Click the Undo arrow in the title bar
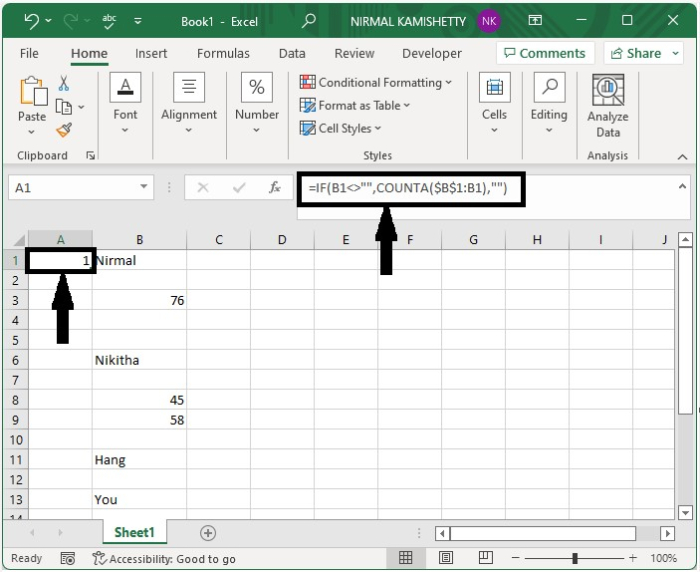This screenshot has width=700, height=572. pos(32,21)
